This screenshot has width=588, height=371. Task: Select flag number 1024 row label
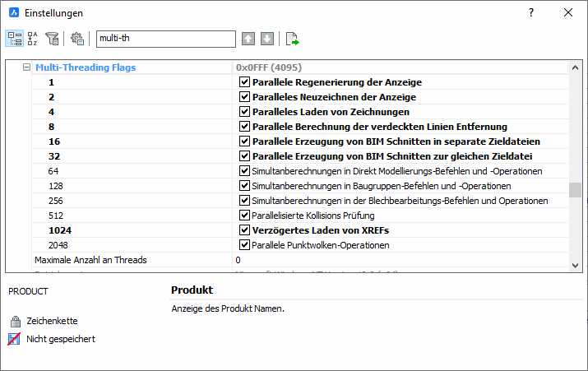coord(60,230)
